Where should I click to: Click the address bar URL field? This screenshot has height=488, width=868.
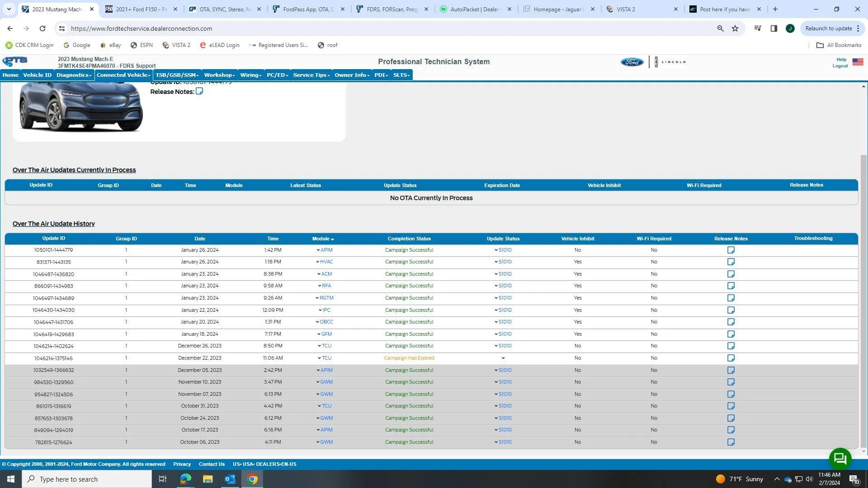pyautogui.click(x=389, y=28)
